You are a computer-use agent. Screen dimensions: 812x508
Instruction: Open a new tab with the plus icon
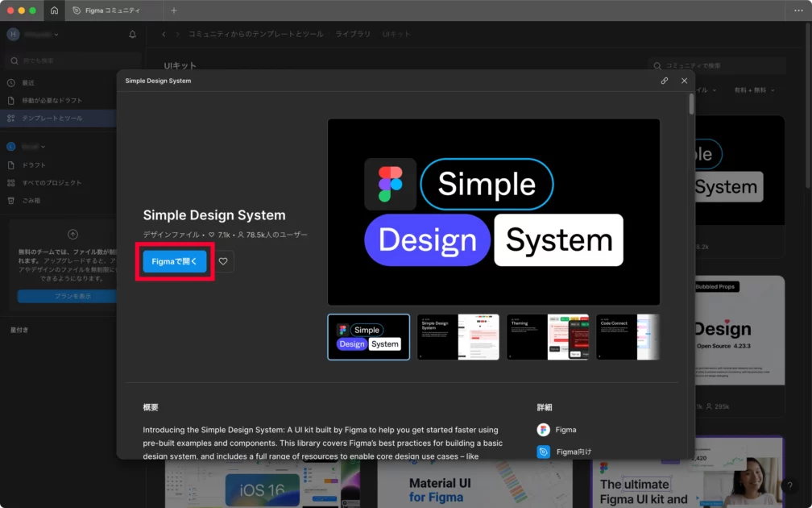[x=174, y=10]
